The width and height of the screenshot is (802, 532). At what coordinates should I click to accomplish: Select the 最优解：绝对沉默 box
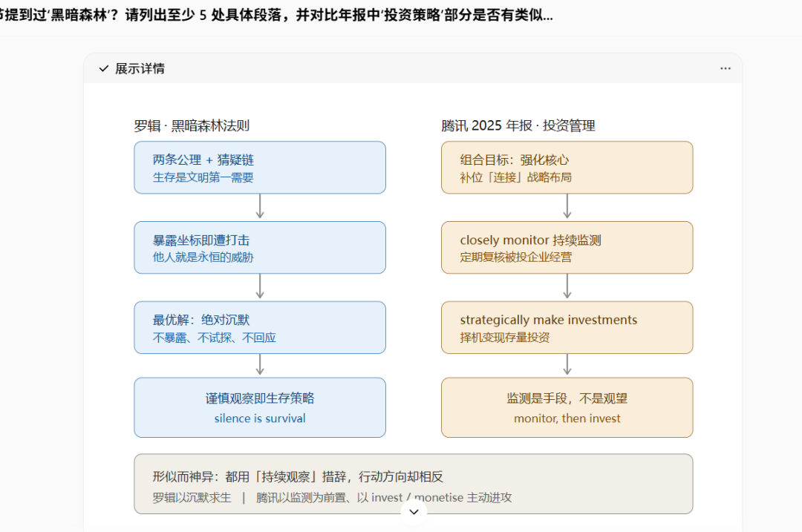(260, 327)
